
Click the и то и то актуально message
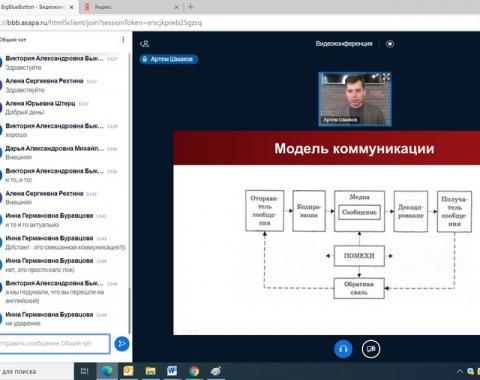coord(32,225)
